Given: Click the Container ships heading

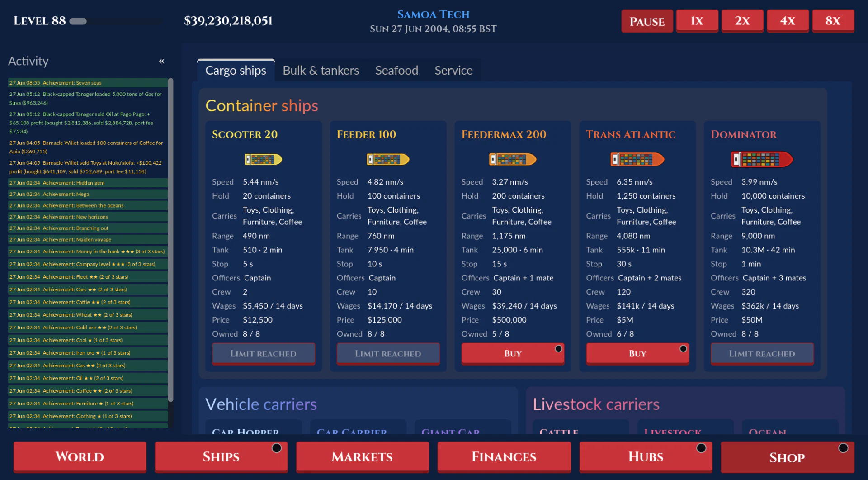Looking at the screenshot, I should click(x=262, y=106).
